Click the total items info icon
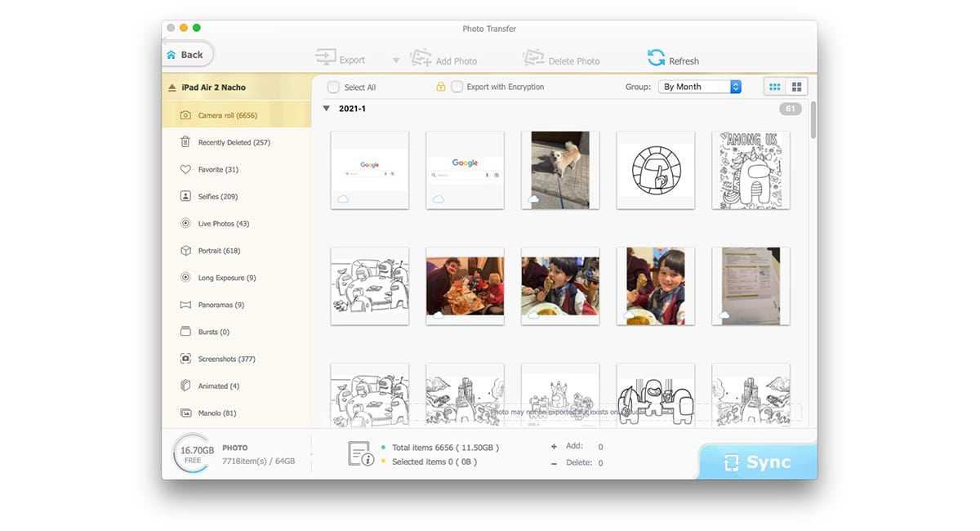The width and height of the screenshot is (980, 531). click(x=360, y=454)
